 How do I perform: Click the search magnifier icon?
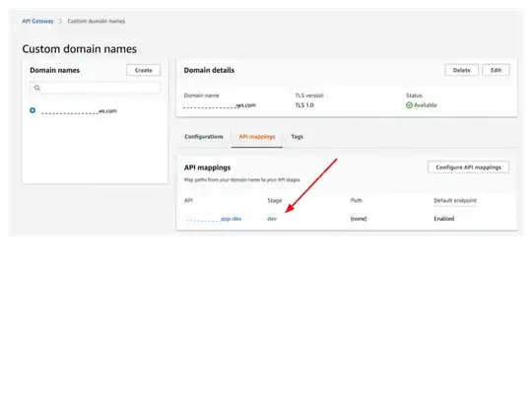coord(37,88)
